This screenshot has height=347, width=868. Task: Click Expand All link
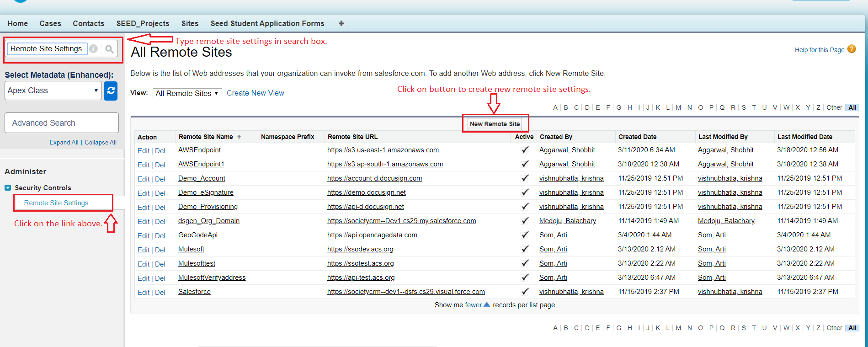pyautogui.click(x=64, y=142)
